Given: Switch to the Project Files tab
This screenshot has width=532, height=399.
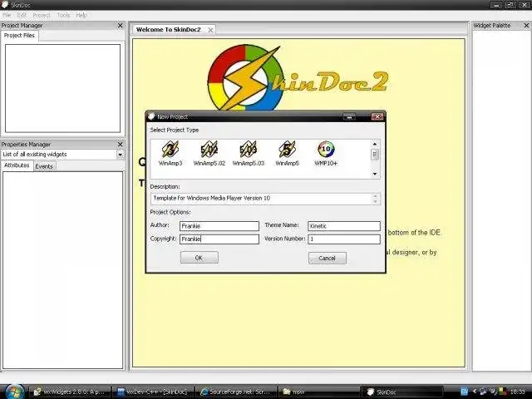Looking at the screenshot, I should pyautogui.click(x=19, y=36).
